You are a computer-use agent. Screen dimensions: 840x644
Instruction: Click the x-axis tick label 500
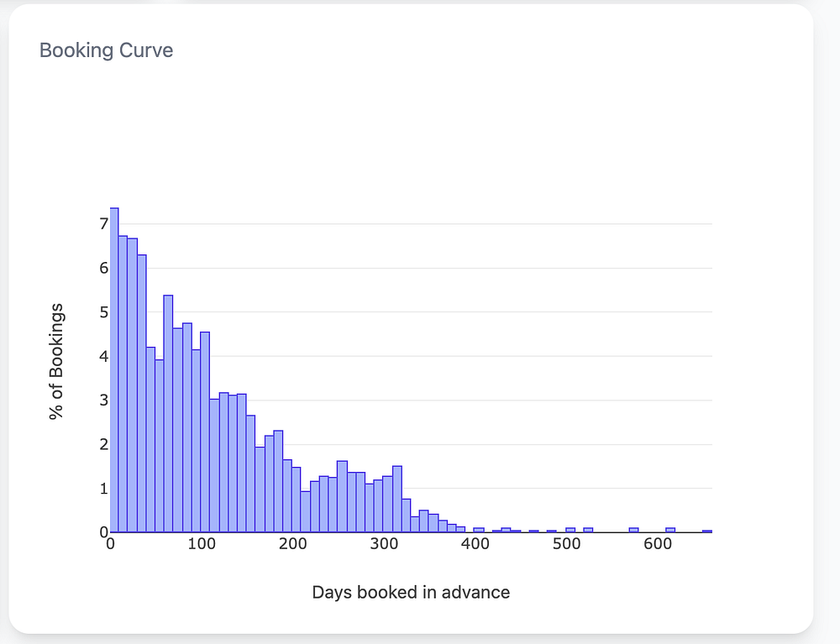566,543
